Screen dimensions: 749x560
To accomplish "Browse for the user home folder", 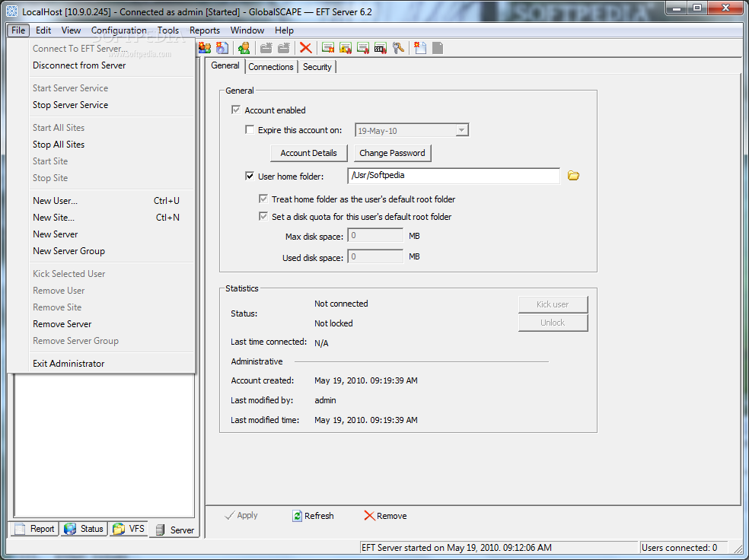I will (x=573, y=176).
